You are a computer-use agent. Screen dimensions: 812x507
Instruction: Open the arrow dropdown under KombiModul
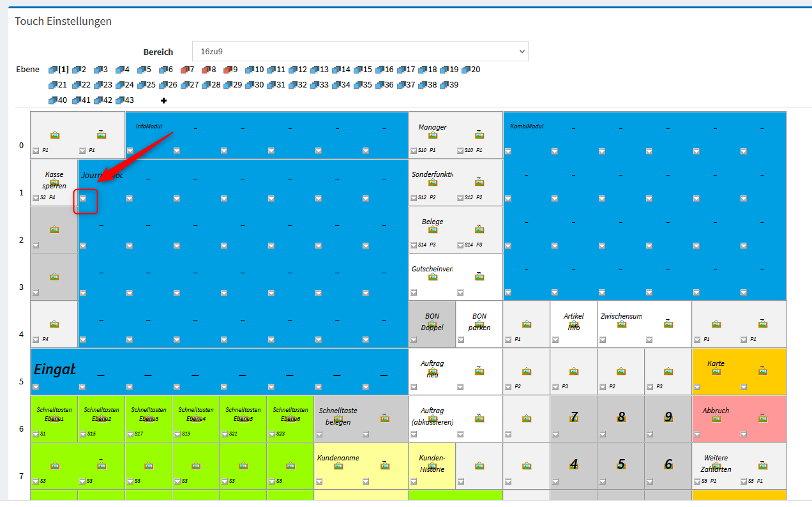click(x=508, y=151)
